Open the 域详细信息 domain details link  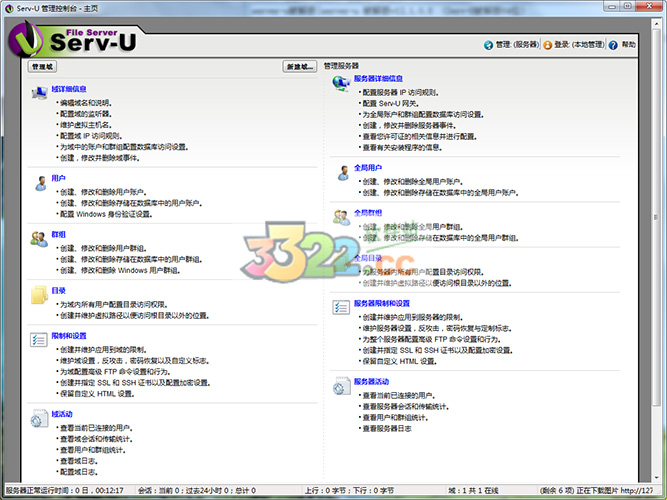(69, 88)
